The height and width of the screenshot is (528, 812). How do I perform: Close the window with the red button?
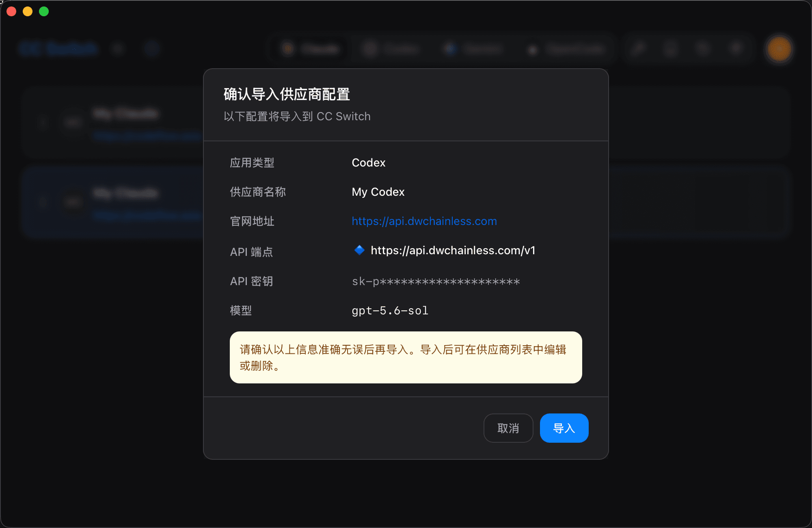pos(11,11)
